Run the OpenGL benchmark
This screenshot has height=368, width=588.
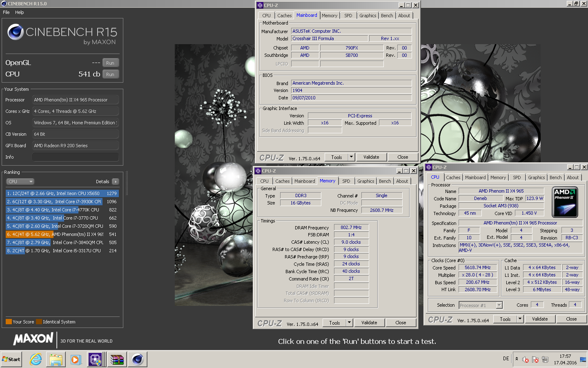[110, 63]
